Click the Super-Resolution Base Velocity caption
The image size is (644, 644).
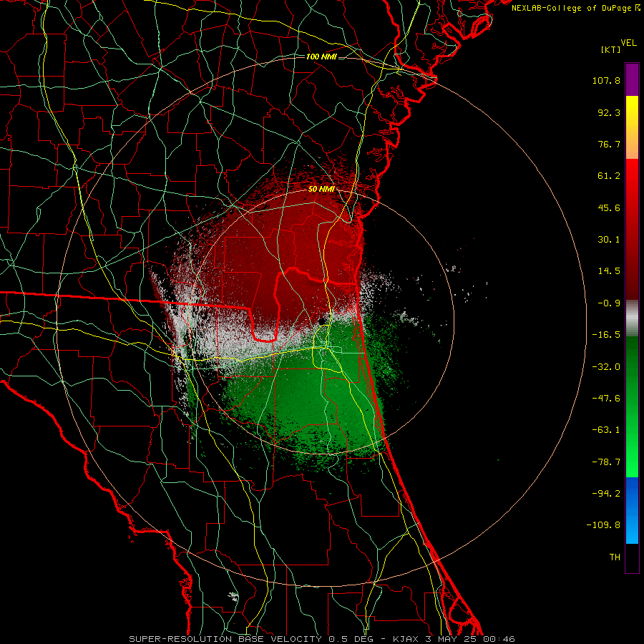point(322,639)
